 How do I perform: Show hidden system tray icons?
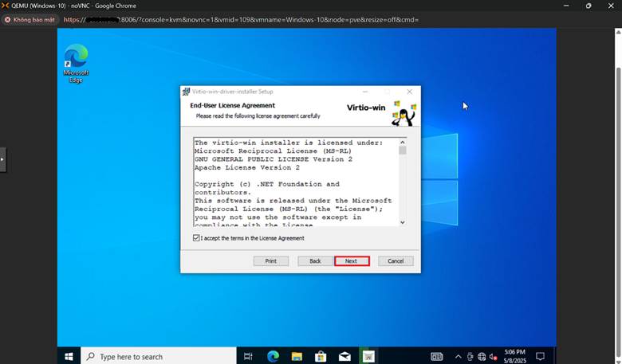click(x=458, y=356)
